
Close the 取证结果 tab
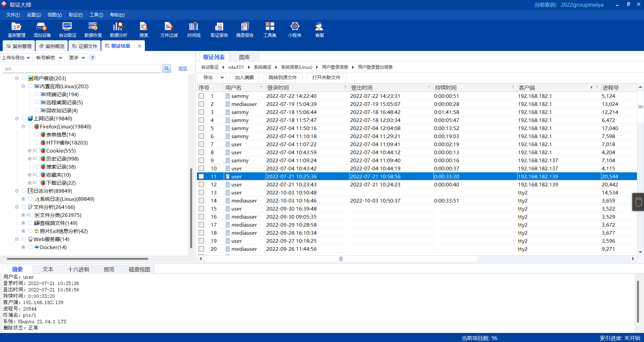[140, 46]
